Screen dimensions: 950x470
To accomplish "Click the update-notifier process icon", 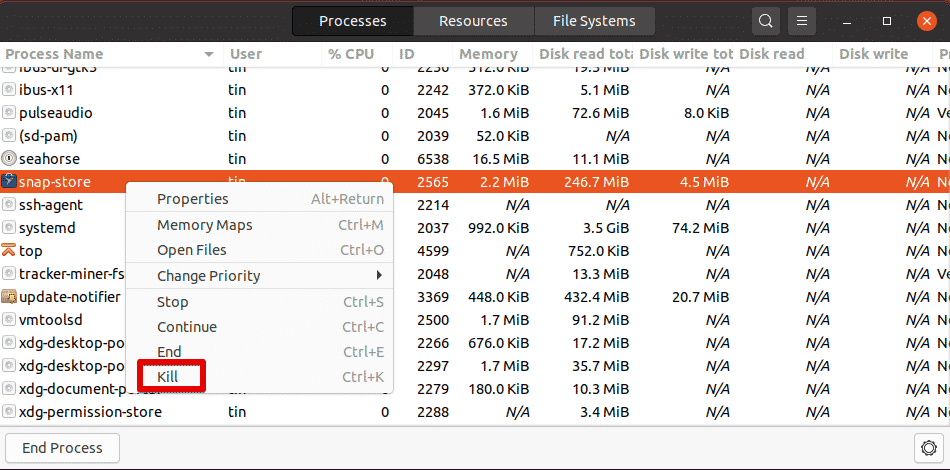I will coord(10,297).
